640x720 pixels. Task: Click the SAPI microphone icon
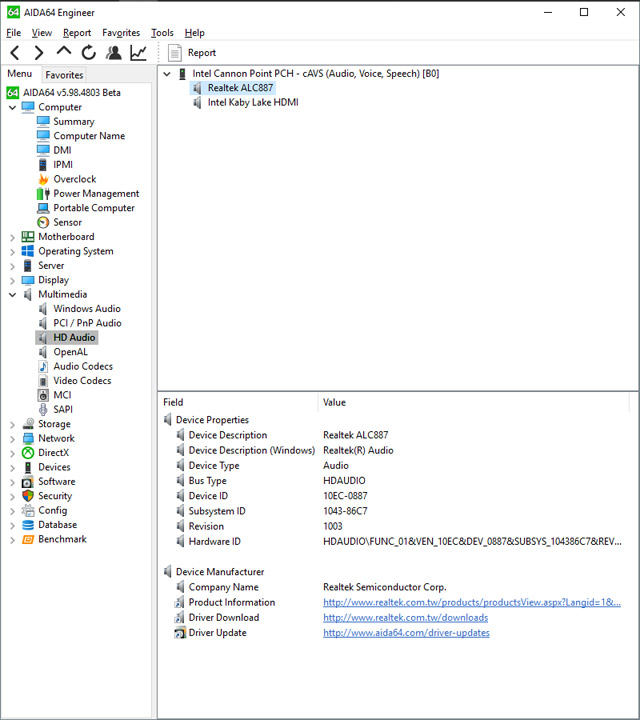click(x=43, y=410)
